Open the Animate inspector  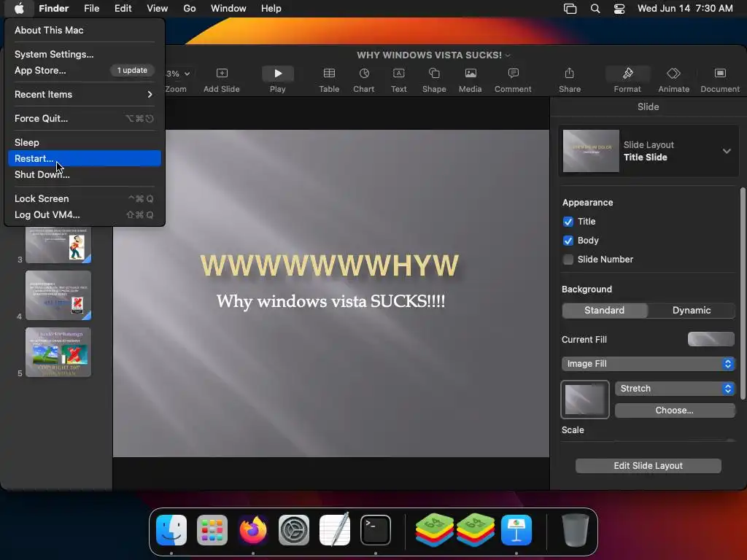coord(673,74)
